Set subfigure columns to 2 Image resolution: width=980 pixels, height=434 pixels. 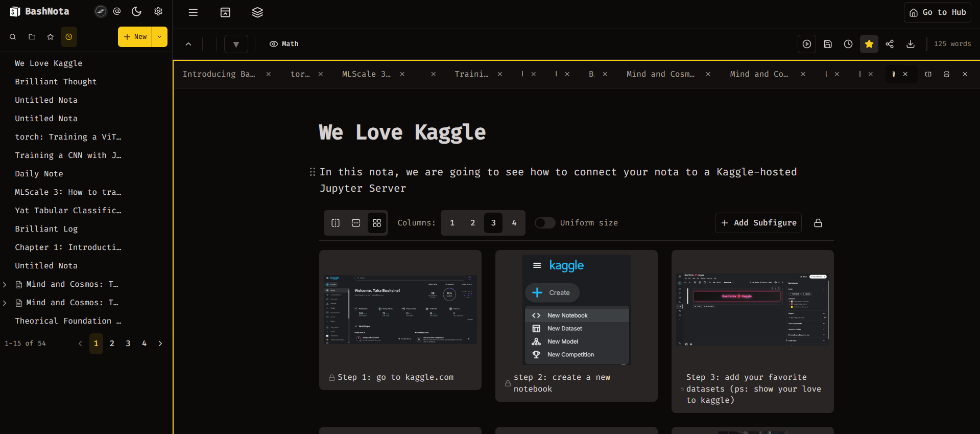pyautogui.click(x=473, y=223)
